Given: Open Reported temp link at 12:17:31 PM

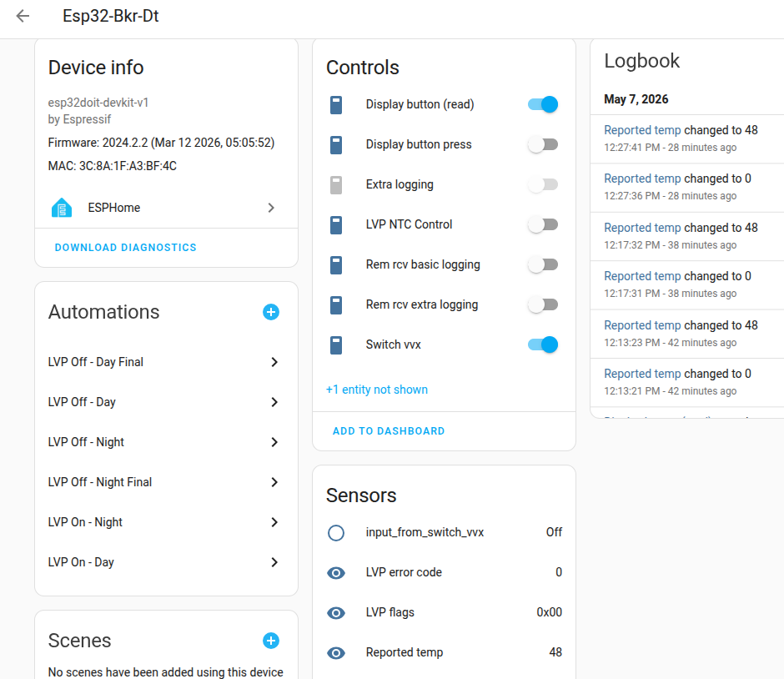Looking at the screenshot, I should click(x=642, y=276).
